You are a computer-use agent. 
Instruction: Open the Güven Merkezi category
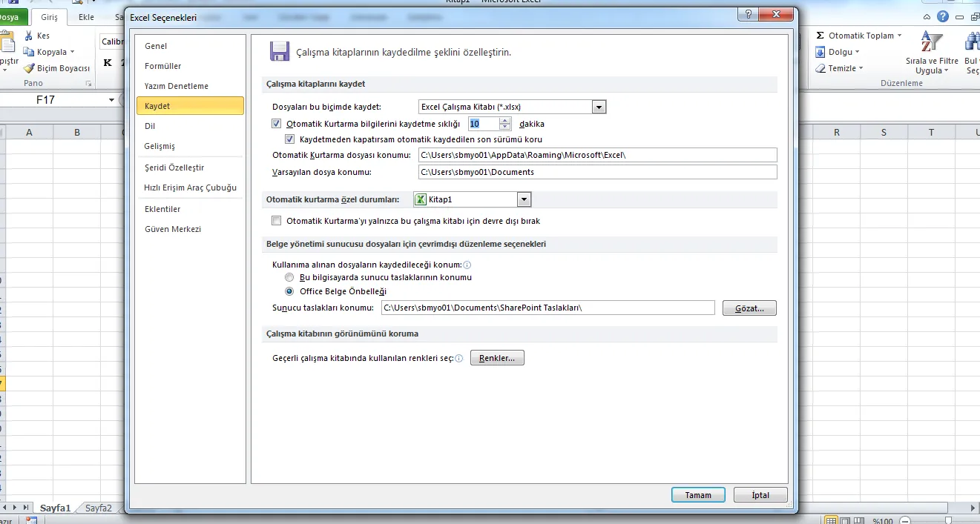173,230
